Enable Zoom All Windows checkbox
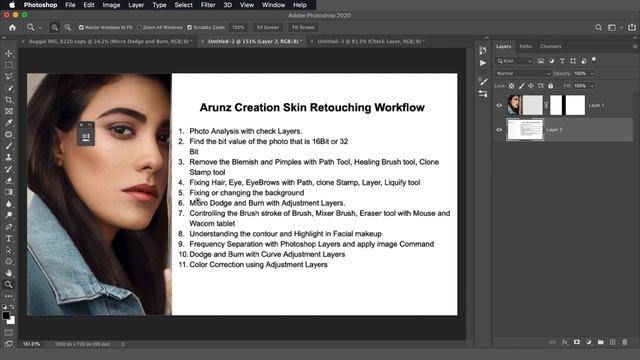Viewport: 640px width, 360px height. (139, 27)
